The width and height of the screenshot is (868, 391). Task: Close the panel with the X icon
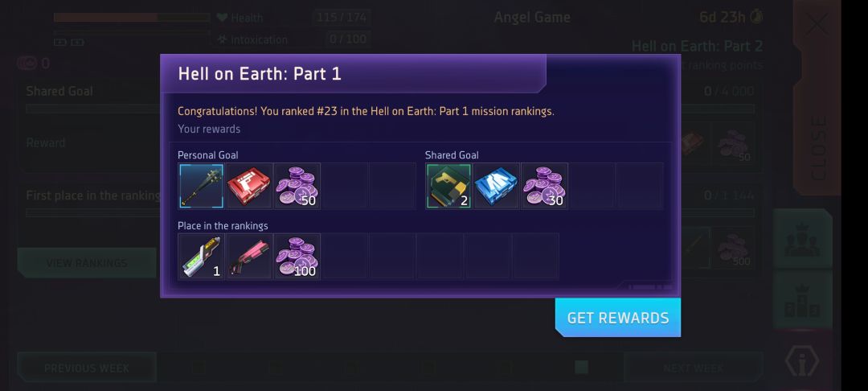click(817, 24)
